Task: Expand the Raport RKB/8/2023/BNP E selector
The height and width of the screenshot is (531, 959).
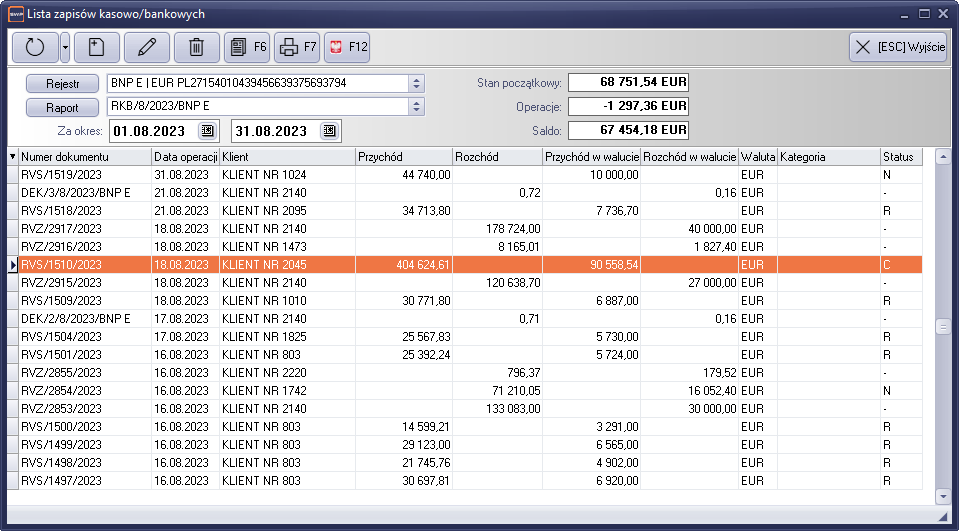Action: pos(417,107)
